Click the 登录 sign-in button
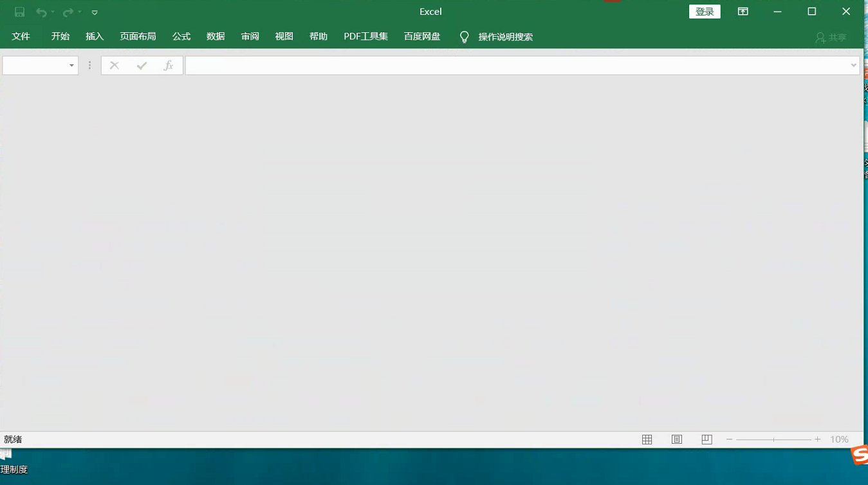 pos(705,12)
